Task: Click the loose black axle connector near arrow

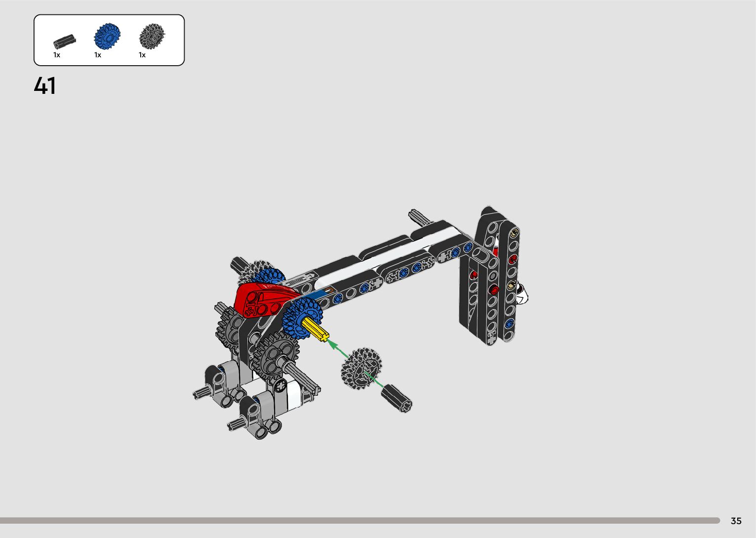Action: 397,399
